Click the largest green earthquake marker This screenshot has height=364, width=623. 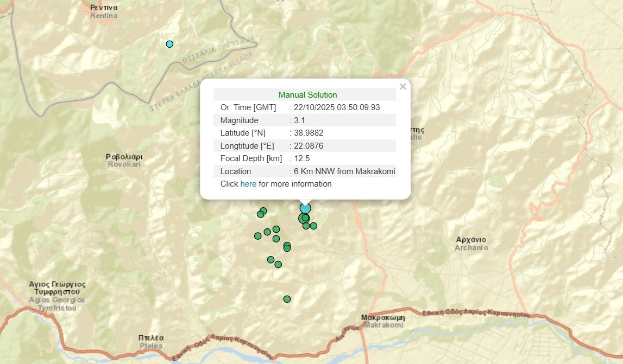[x=304, y=218]
